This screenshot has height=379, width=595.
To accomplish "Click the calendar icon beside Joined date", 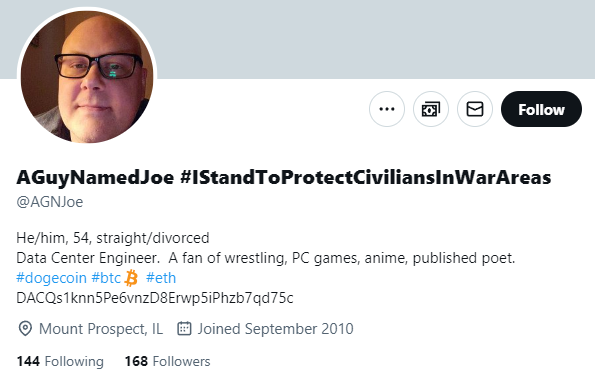I will 184,329.
